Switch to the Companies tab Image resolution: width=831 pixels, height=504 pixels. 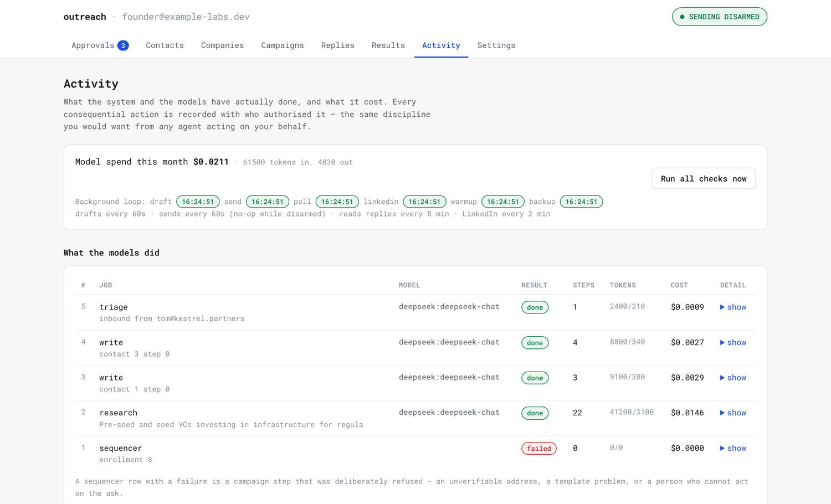(222, 45)
